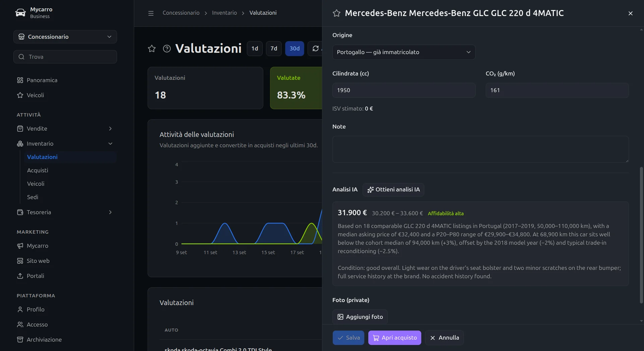644x351 pixels.
Task: Open Profilo in the Piattaforma section
Action: click(x=65, y=309)
